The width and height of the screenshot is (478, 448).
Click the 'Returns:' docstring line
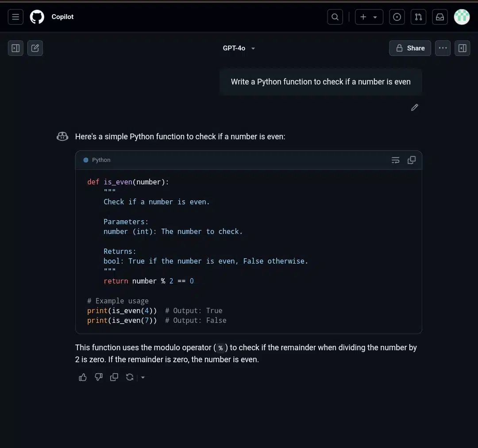(x=120, y=251)
